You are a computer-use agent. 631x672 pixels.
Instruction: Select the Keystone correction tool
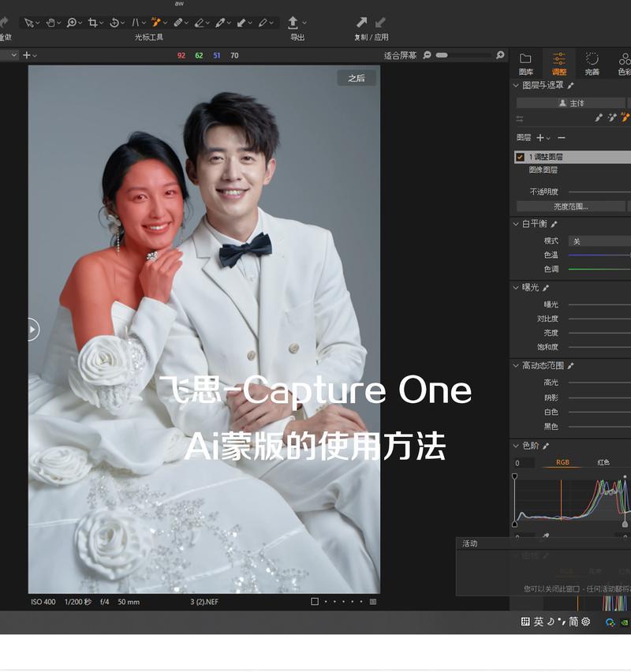pos(136,23)
